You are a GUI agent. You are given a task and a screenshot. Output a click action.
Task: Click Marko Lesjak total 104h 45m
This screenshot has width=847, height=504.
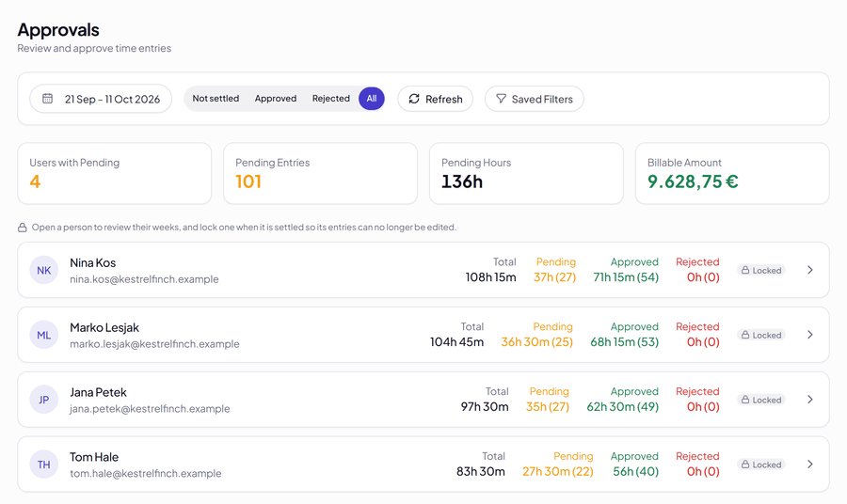[x=456, y=342]
